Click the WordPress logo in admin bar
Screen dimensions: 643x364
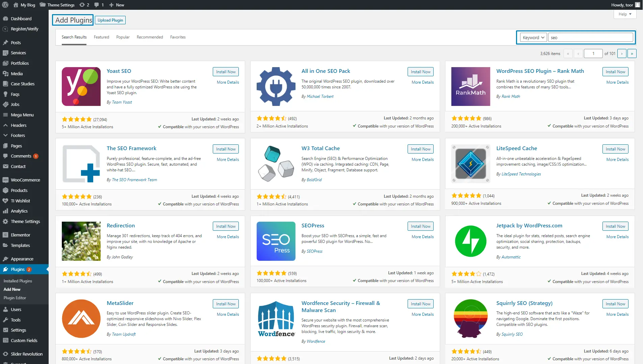5,5
